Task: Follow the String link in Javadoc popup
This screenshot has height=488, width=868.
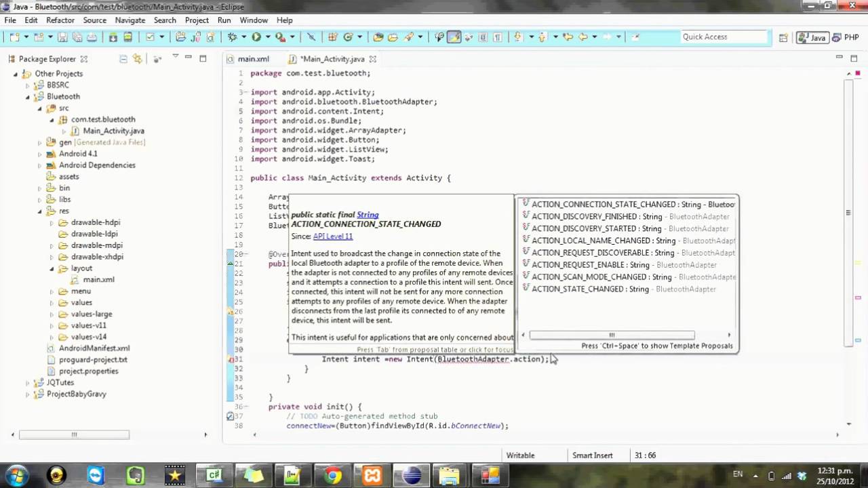Action: (368, 215)
